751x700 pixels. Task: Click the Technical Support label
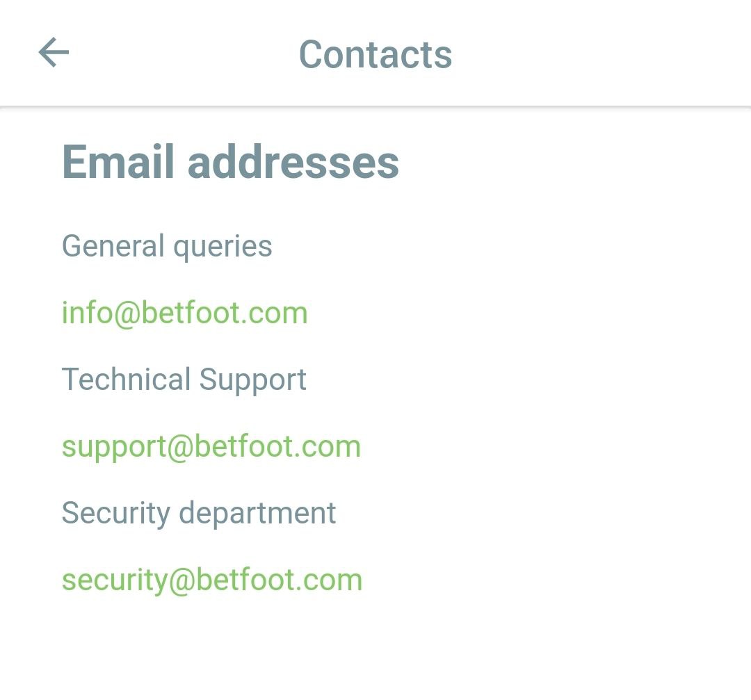click(184, 380)
